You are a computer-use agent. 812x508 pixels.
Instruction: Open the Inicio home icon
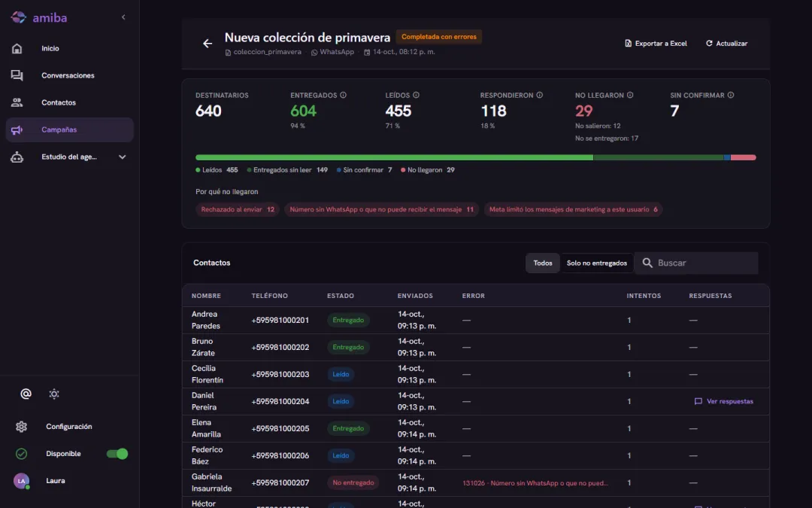tap(17, 48)
